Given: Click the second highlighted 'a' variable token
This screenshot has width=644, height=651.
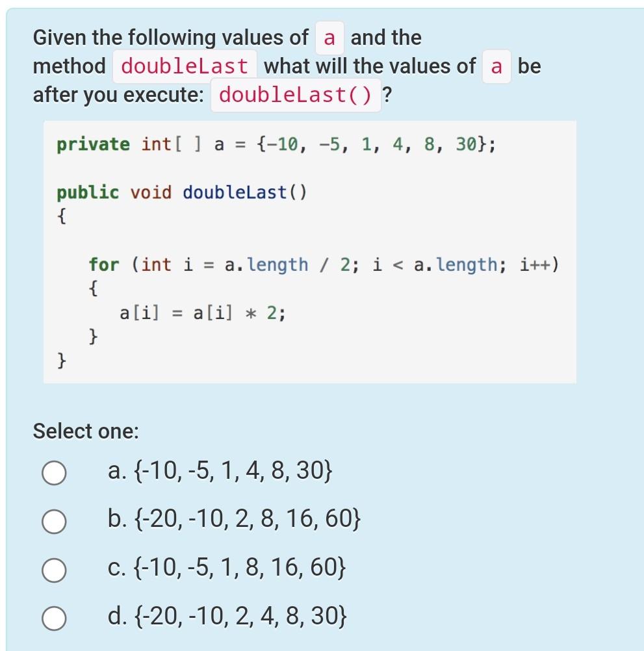Looking at the screenshot, I should click(496, 66).
